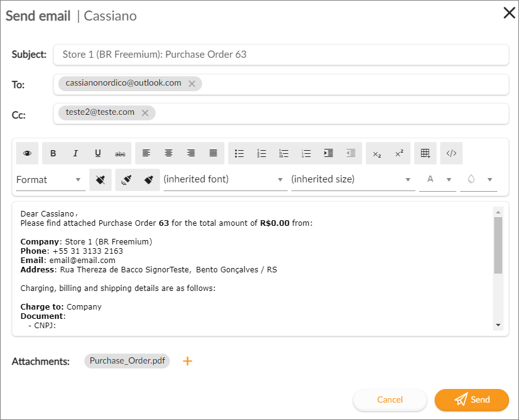Screen dimensions: 519x420
Task: Align text left
Action: 146,153
